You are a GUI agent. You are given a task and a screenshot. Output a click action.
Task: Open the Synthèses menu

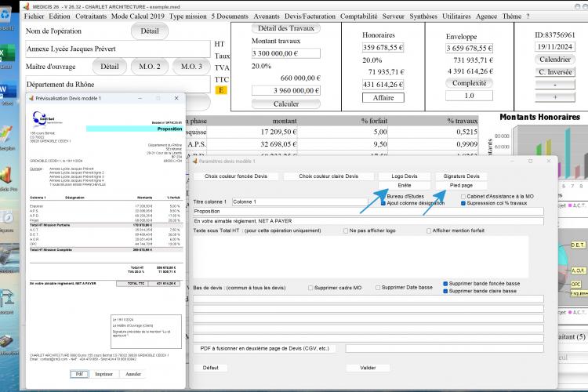(423, 16)
